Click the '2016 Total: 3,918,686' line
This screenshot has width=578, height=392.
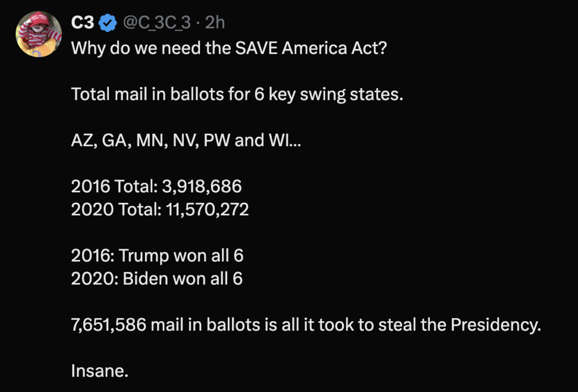[x=156, y=187]
